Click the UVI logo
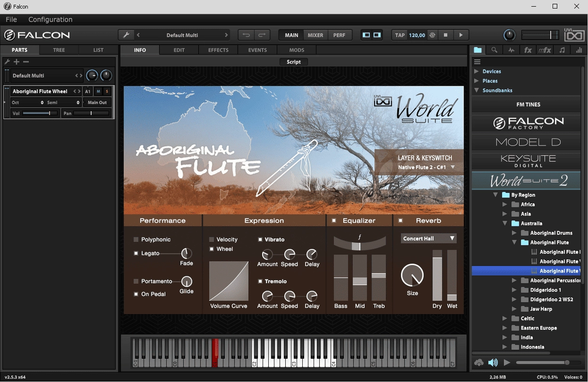The width and height of the screenshot is (588, 382). pos(574,34)
